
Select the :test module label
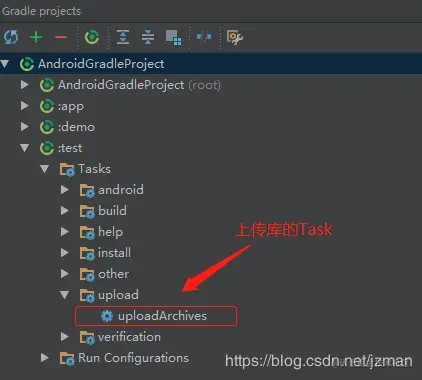pos(70,148)
